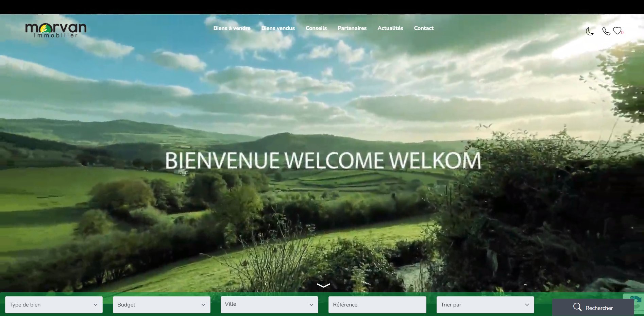Open the Biens à vendre menu

coord(232,28)
